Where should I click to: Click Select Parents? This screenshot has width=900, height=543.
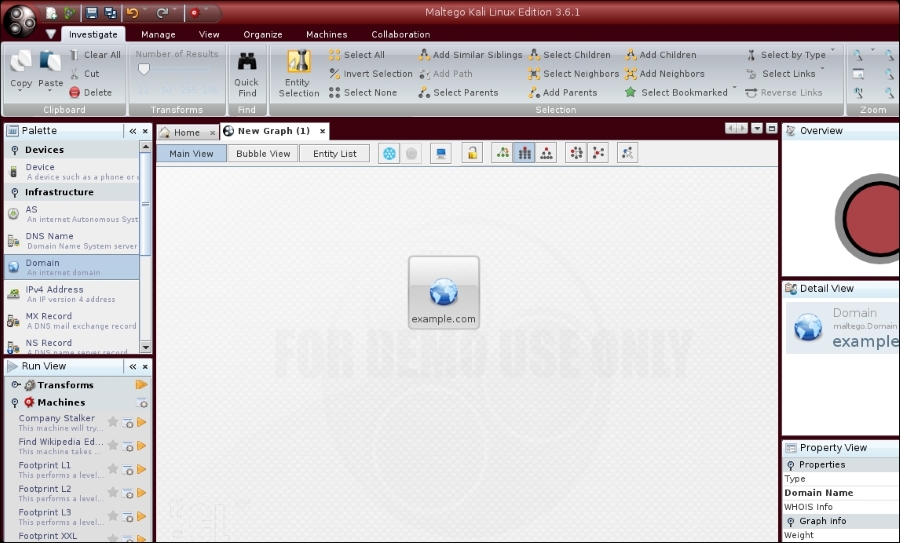pyautogui.click(x=458, y=92)
